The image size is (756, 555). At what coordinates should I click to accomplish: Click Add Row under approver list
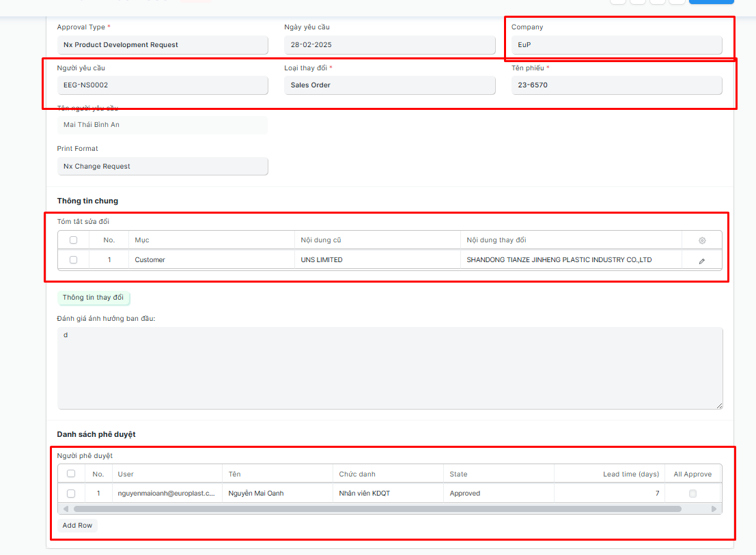point(77,526)
